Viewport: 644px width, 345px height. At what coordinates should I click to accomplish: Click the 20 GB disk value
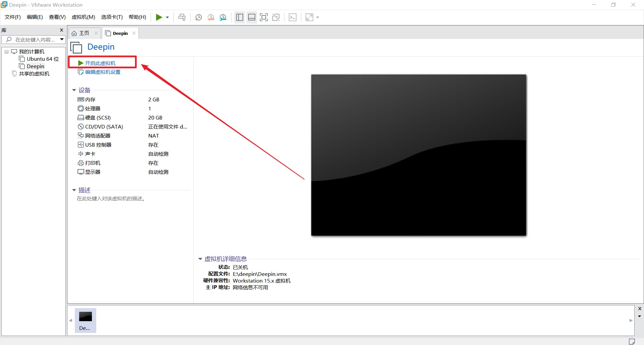[x=155, y=118]
